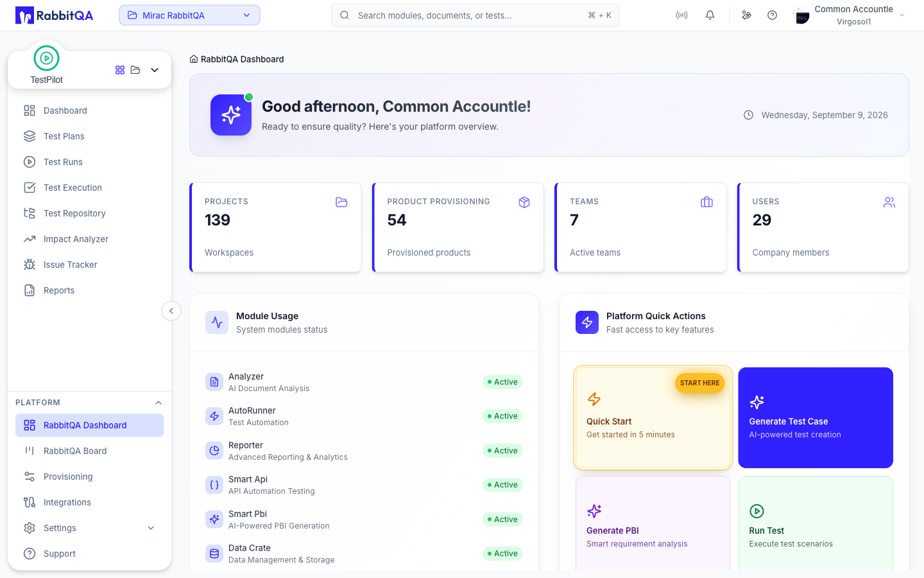Screen dimensions: 924x578
Task: Click the RabbitQA Dashboard breadcrumb text
Action: coord(242,59)
